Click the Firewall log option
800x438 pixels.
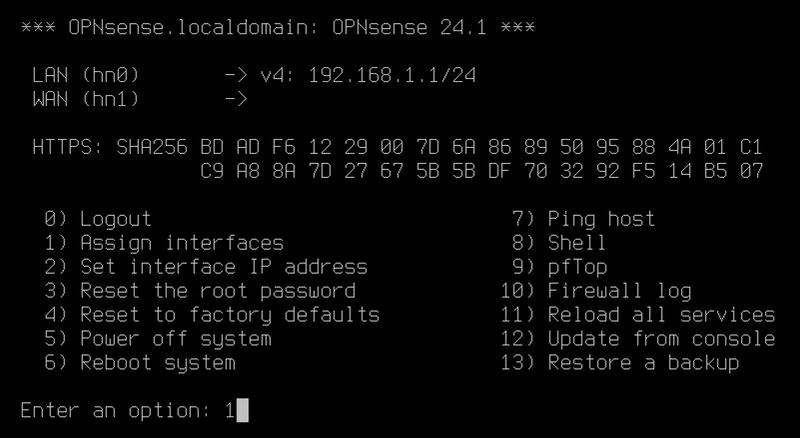click(x=619, y=291)
